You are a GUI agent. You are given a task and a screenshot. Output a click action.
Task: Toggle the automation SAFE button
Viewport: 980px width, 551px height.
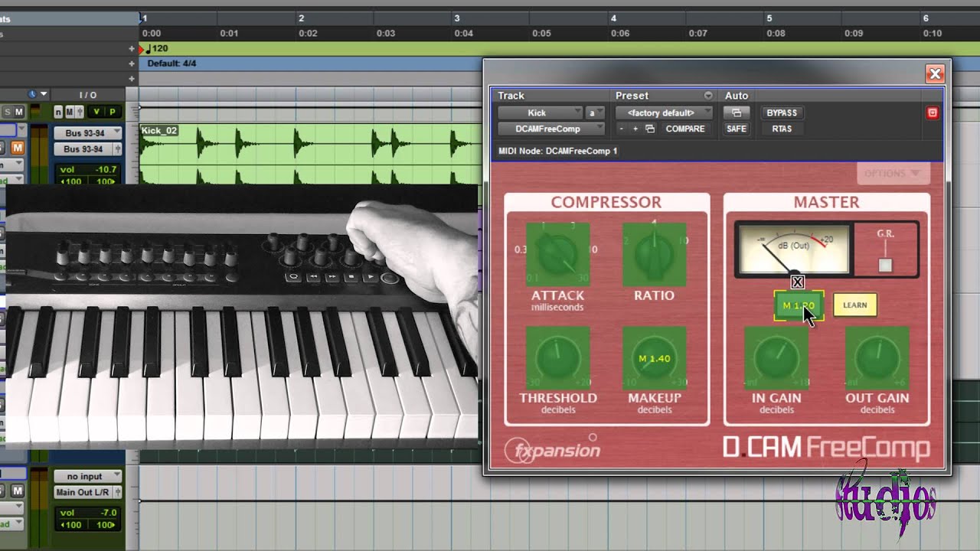737,129
